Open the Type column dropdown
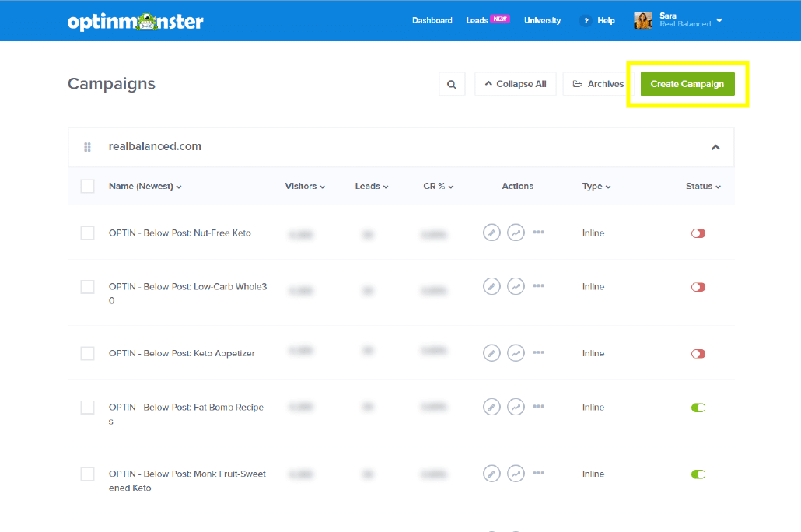This screenshot has height=532, width=801. coord(596,187)
